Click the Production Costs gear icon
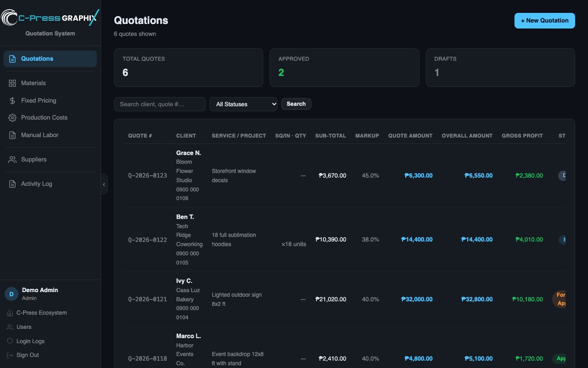This screenshot has width=588, height=368. pos(12,118)
